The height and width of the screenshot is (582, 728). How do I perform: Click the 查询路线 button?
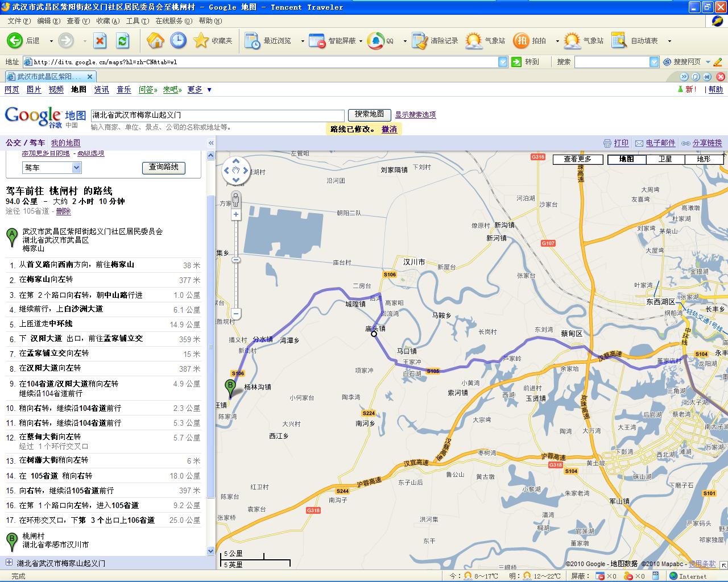coord(164,167)
